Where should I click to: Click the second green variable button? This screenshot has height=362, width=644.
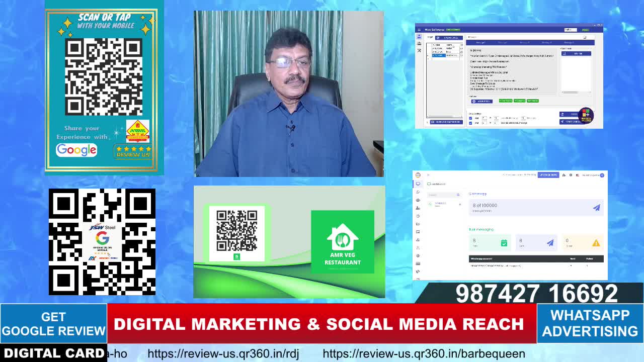pyautogui.click(x=519, y=101)
